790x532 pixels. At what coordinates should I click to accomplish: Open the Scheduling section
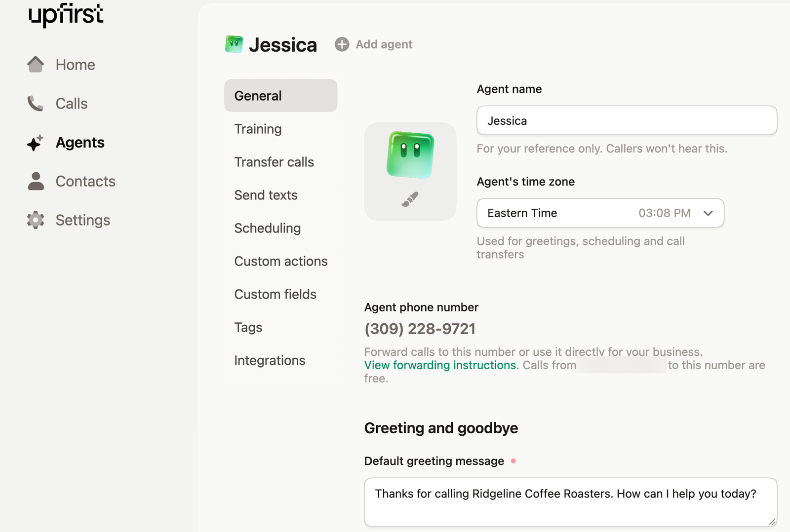coord(268,228)
